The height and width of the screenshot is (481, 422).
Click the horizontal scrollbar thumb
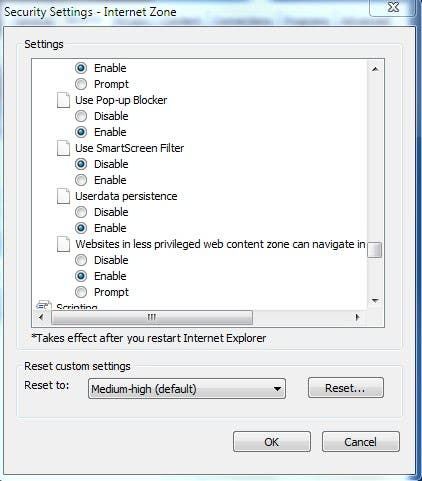coord(152,317)
